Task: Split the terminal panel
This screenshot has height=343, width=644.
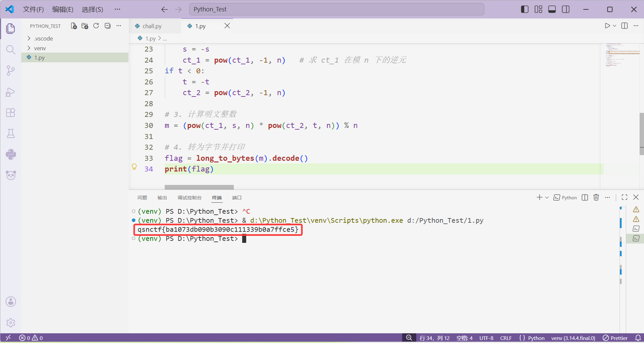Action: [585, 197]
